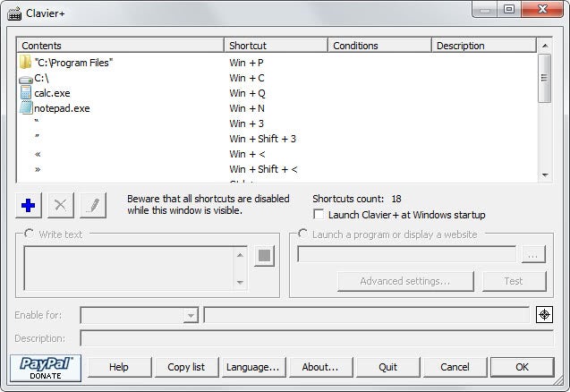Click the Quit button

(x=387, y=367)
